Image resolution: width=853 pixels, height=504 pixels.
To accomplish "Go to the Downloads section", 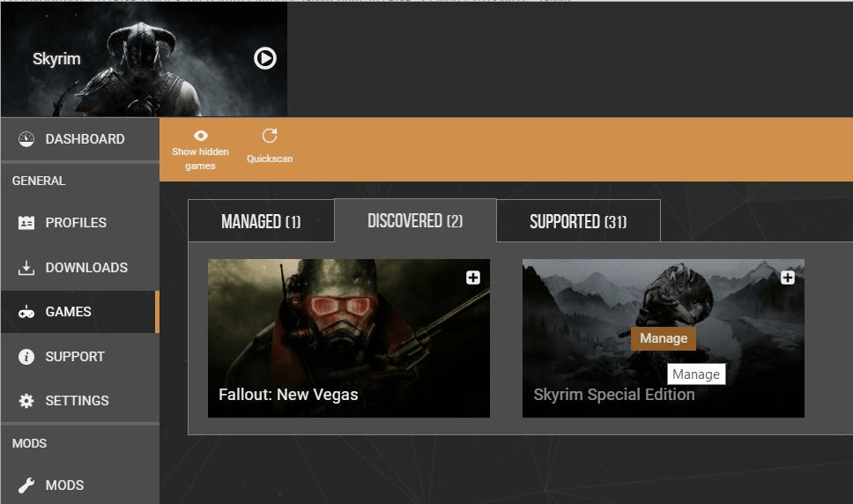I will coord(80,268).
